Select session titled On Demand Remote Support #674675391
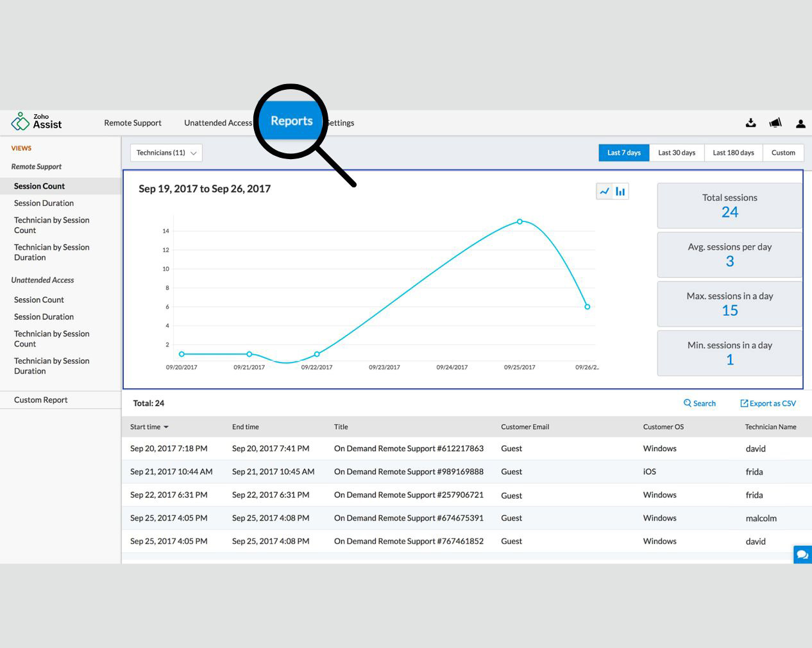The image size is (812, 648). (409, 518)
